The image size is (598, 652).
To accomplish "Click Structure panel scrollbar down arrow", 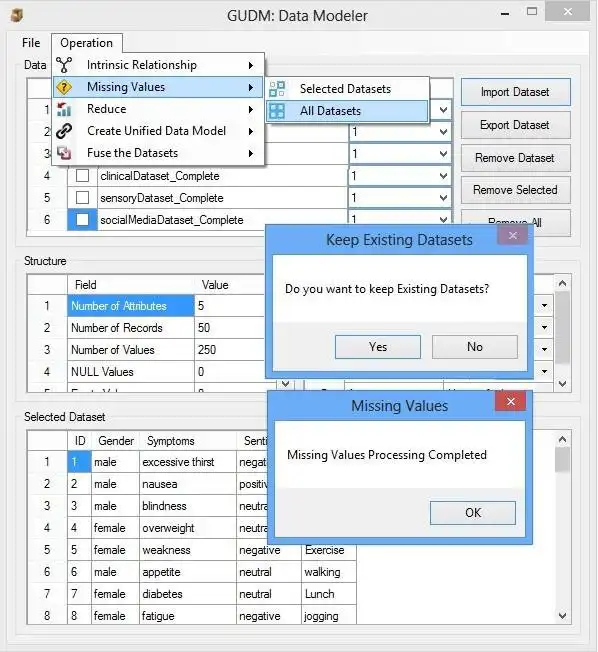I will pos(563,383).
